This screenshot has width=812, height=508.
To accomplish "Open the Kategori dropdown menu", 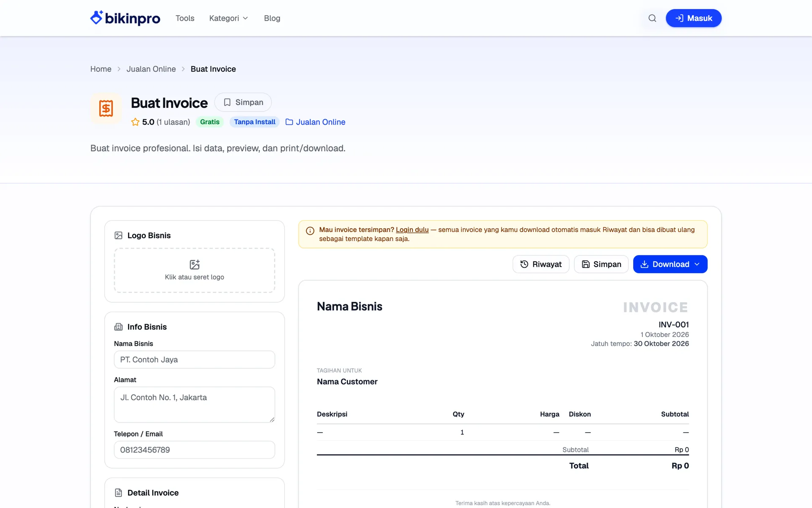I will click(229, 18).
